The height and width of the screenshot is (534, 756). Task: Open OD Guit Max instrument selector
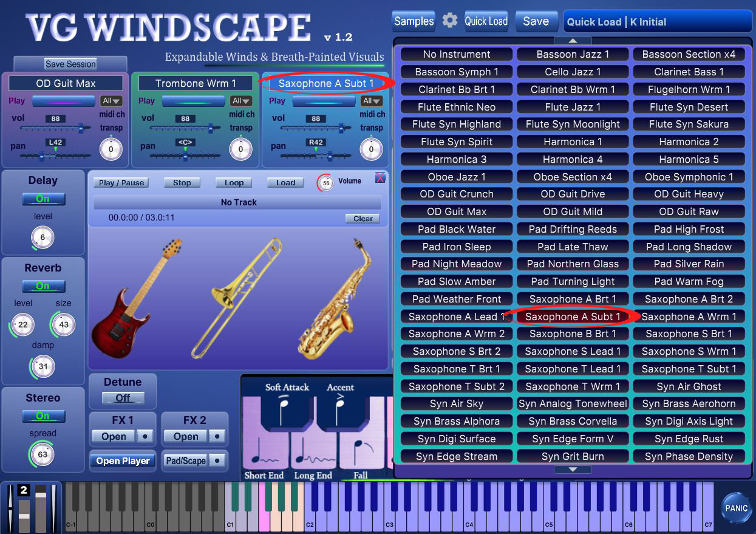click(x=66, y=83)
